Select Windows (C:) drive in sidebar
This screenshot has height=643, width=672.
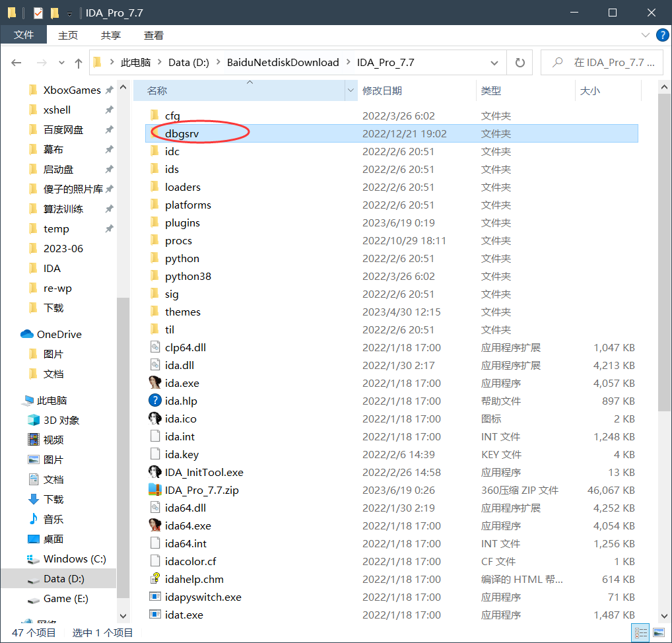(75, 558)
